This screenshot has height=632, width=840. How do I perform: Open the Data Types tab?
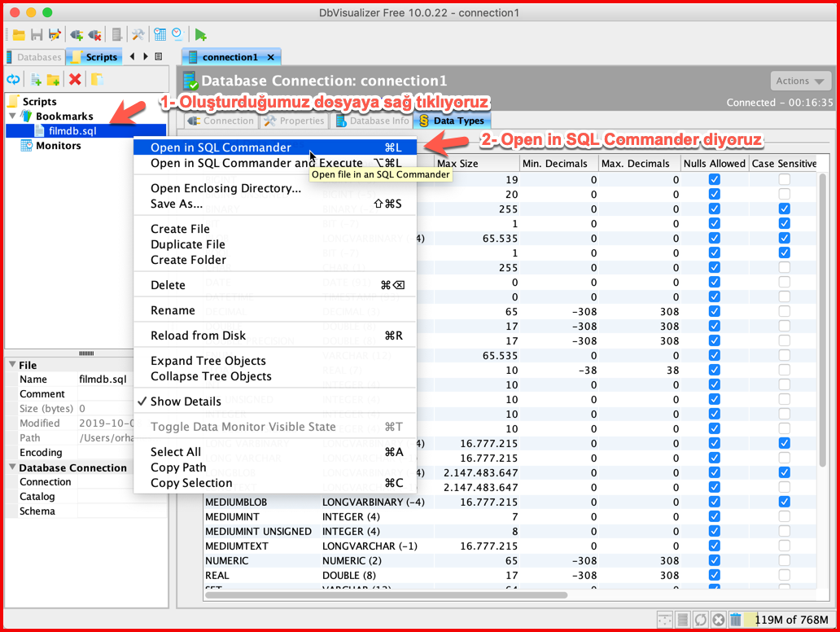click(452, 121)
